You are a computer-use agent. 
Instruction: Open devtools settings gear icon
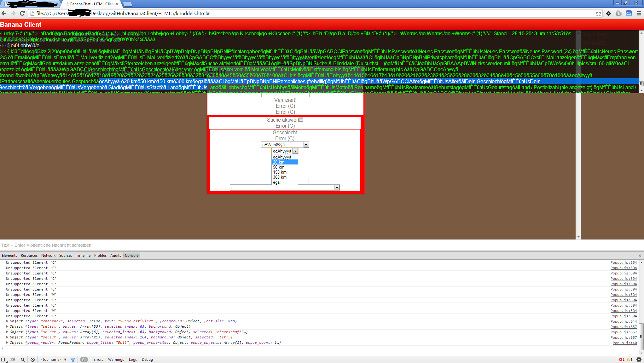pyautogui.click(x=639, y=360)
